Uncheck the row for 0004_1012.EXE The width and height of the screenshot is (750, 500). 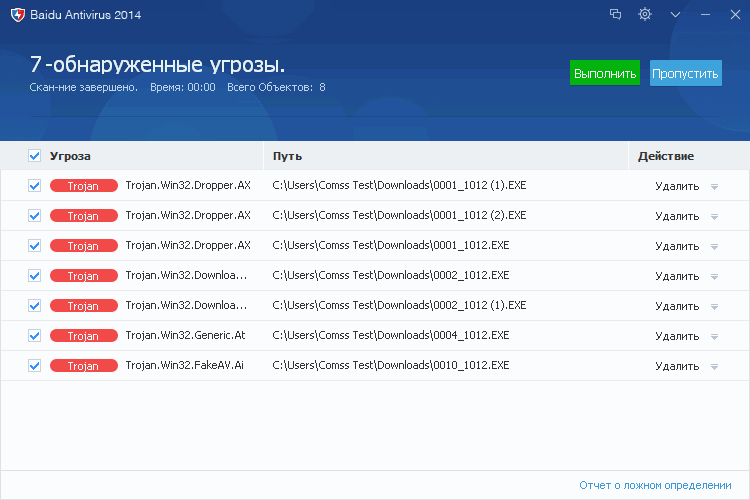(x=34, y=336)
